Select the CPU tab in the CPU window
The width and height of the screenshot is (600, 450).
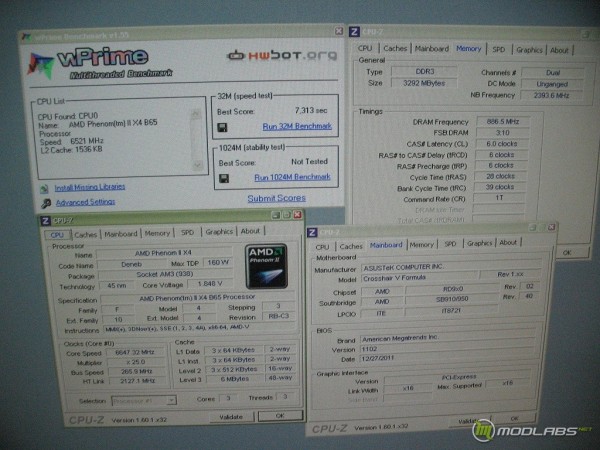pos(57,235)
